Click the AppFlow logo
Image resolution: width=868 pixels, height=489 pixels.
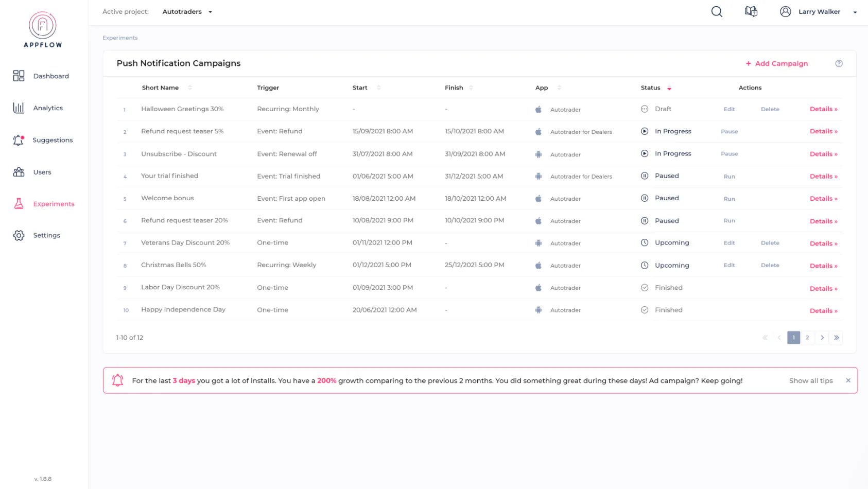coord(43,30)
